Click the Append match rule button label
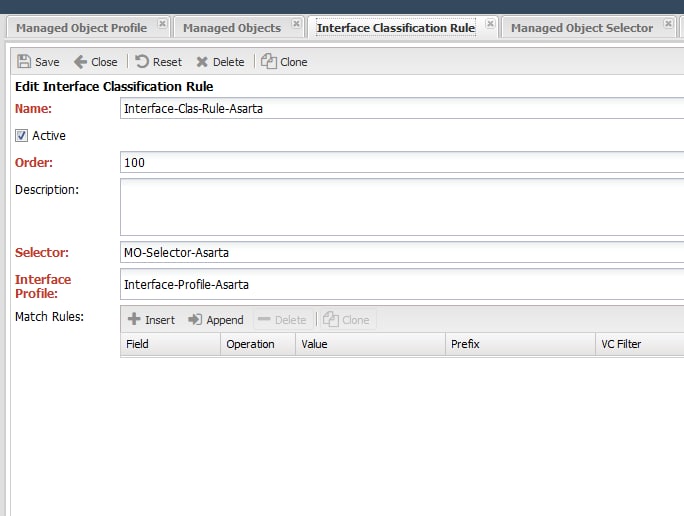 click(x=225, y=320)
